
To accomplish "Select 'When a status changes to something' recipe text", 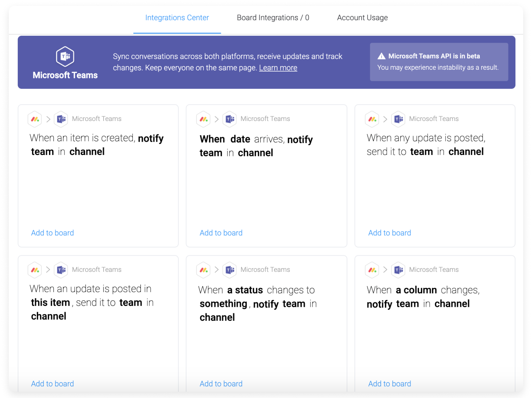I will coord(257,304).
